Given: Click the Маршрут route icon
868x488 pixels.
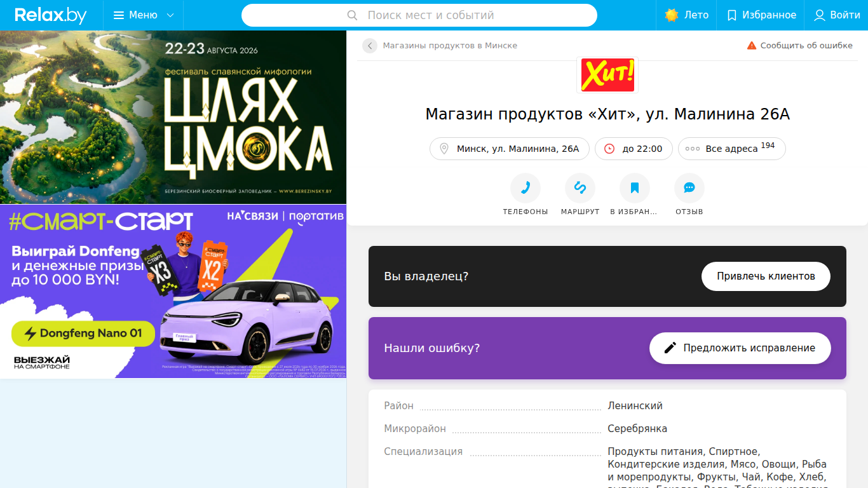Looking at the screenshot, I should point(580,188).
